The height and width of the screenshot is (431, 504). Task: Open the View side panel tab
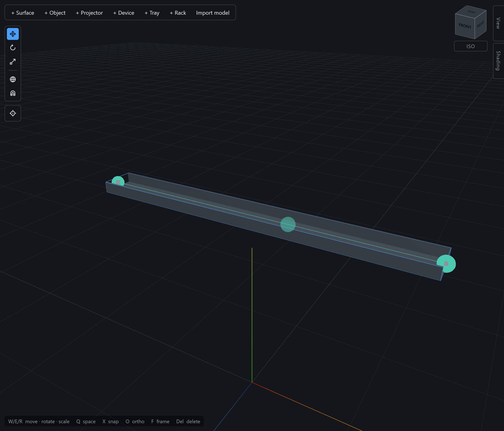(499, 23)
